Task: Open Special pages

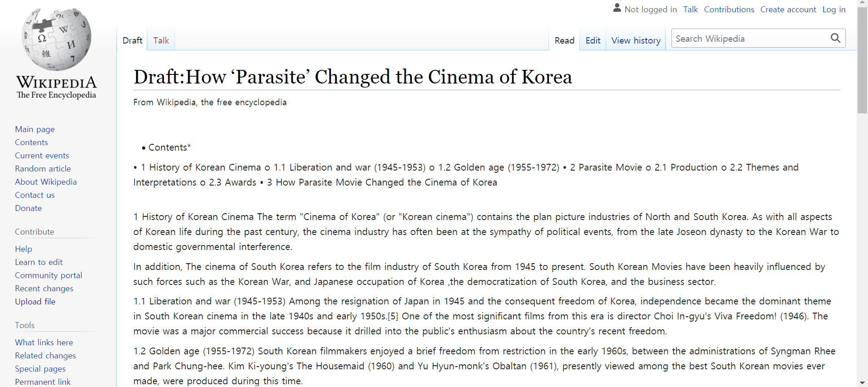Action: [40, 369]
